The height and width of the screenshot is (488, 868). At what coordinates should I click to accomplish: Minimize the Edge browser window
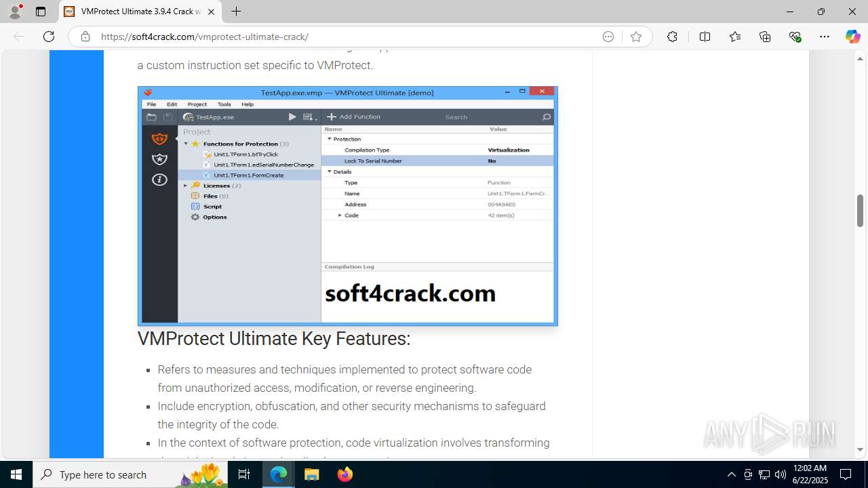coord(789,12)
